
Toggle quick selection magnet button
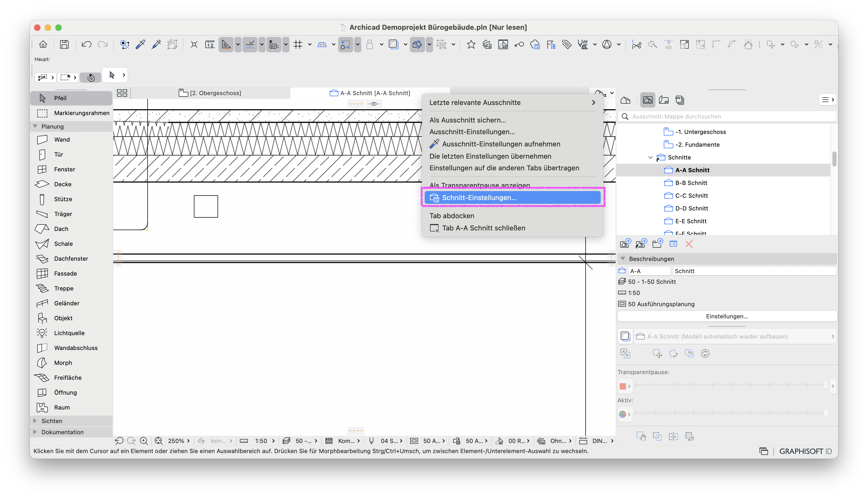pyautogui.click(x=91, y=77)
